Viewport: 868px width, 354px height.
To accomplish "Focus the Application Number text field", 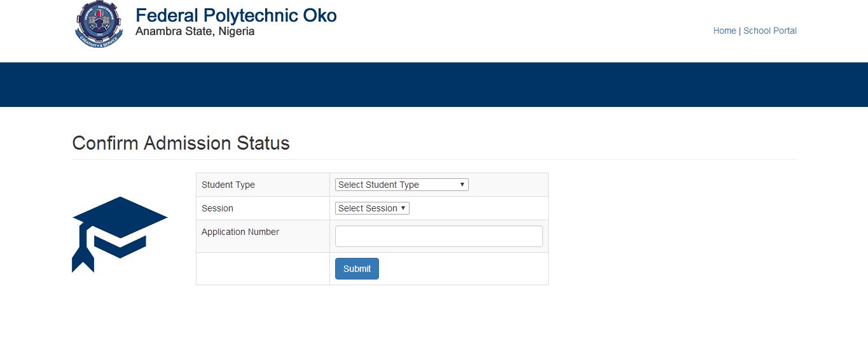I will pos(439,236).
